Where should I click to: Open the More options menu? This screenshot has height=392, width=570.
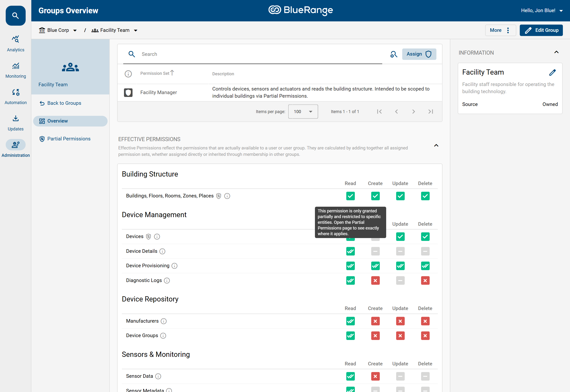pos(500,30)
